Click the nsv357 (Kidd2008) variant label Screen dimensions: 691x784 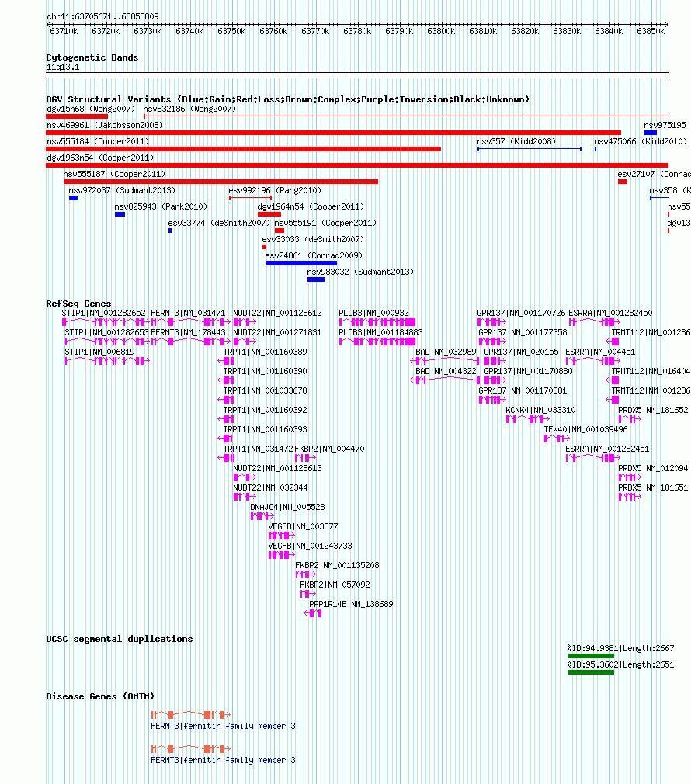tap(516, 141)
